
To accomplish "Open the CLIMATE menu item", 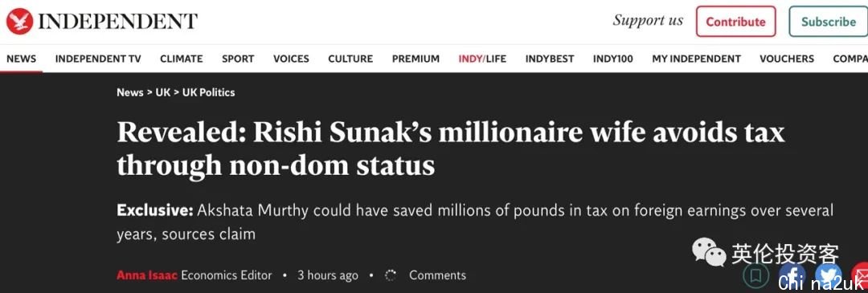I will 181,59.
